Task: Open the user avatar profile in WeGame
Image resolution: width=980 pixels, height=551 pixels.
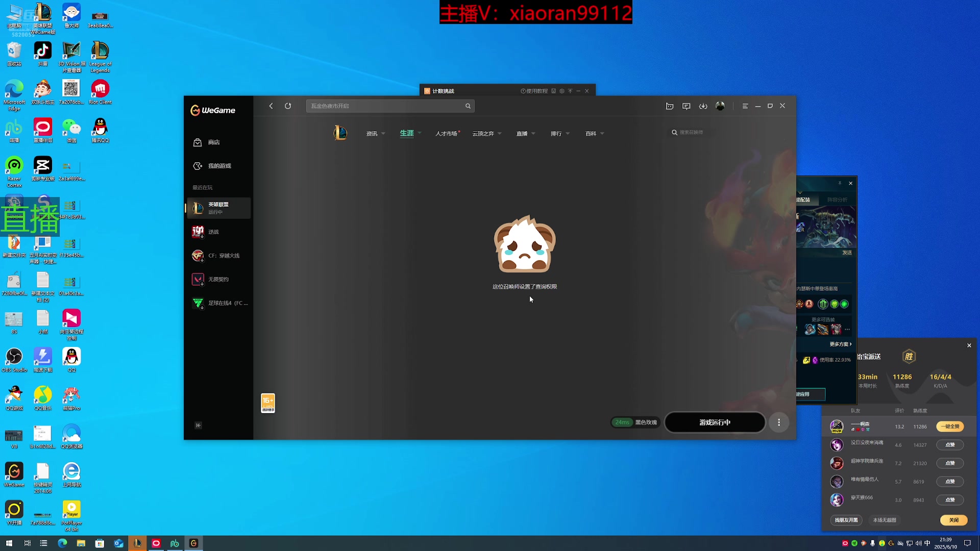Action: tap(720, 106)
